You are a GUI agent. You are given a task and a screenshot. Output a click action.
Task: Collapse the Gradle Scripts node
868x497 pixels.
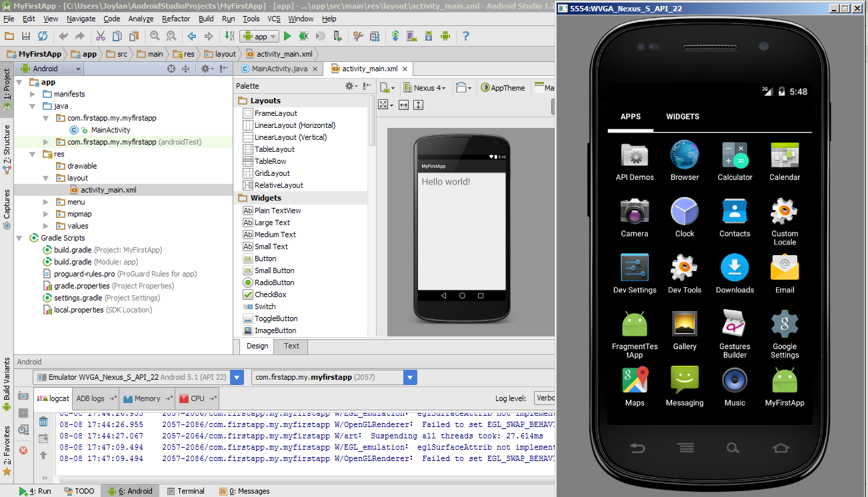click(19, 238)
